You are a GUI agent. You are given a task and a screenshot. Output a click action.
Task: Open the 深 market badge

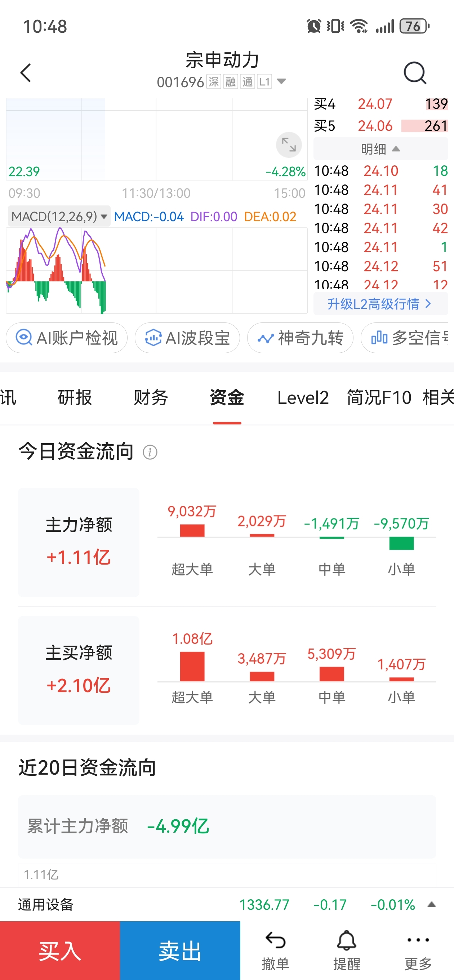pyautogui.click(x=214, y=82)
